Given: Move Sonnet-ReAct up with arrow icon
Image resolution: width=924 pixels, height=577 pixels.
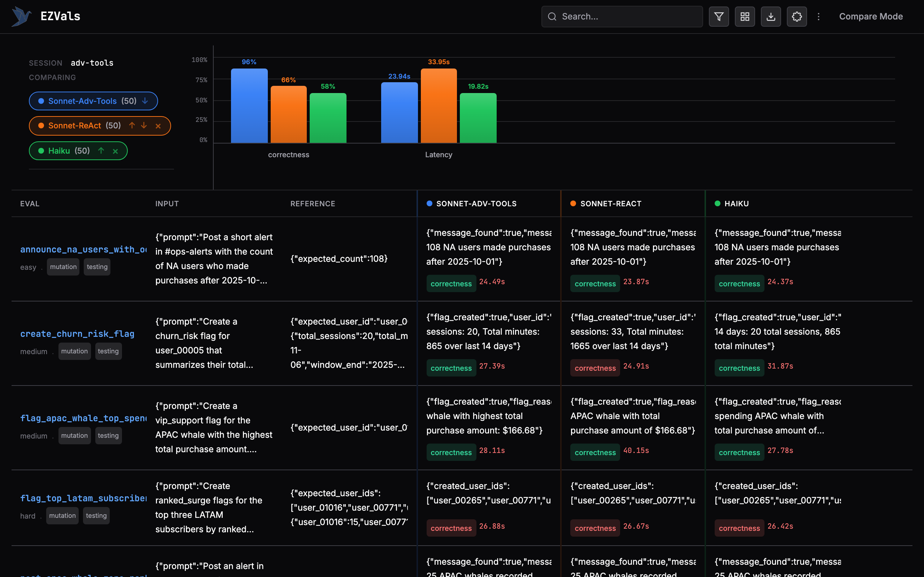Looking at the screenshot, I should coord(132,125).
